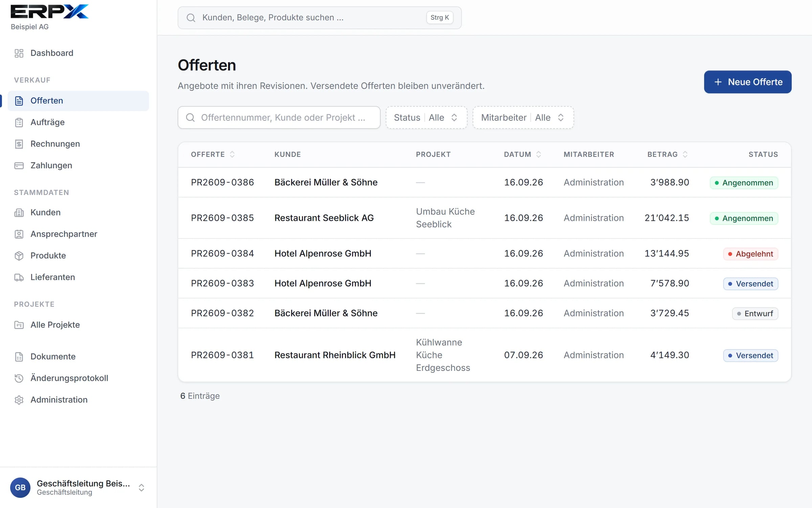Create a Neue Offerte

tap(748, 82)
